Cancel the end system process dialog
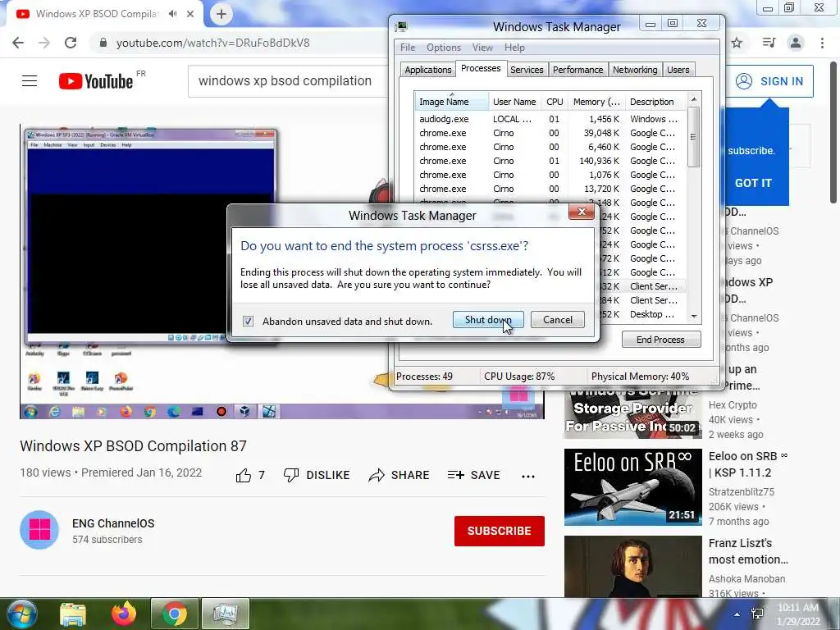This screenshot has height=630, width=840. tap(557, 320)
